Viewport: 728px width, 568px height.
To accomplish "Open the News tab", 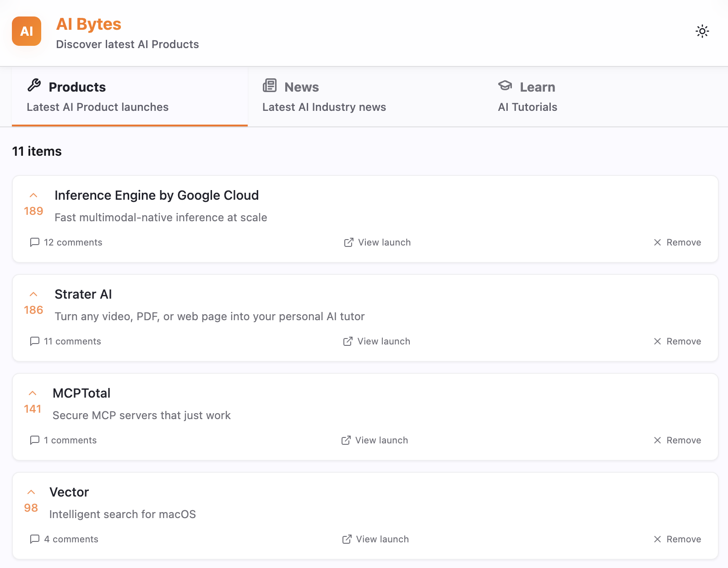I will pyautogui.click(x=365, y=97).
